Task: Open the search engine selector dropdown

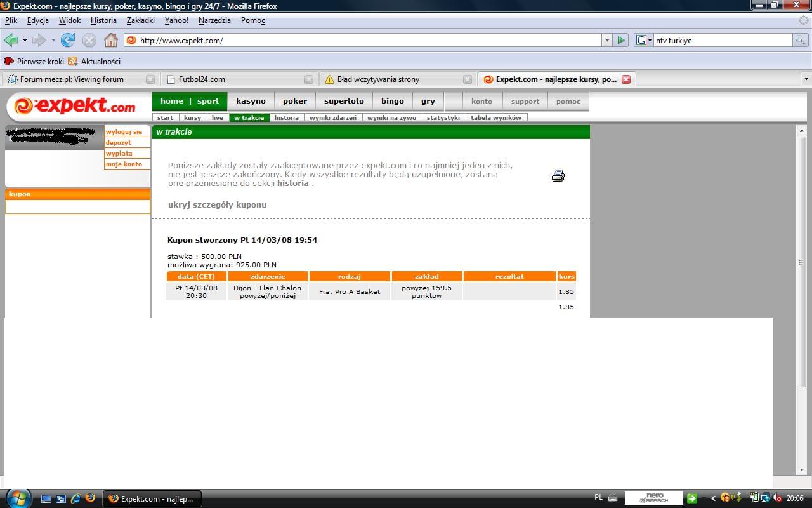Action: tap(643, 40)
